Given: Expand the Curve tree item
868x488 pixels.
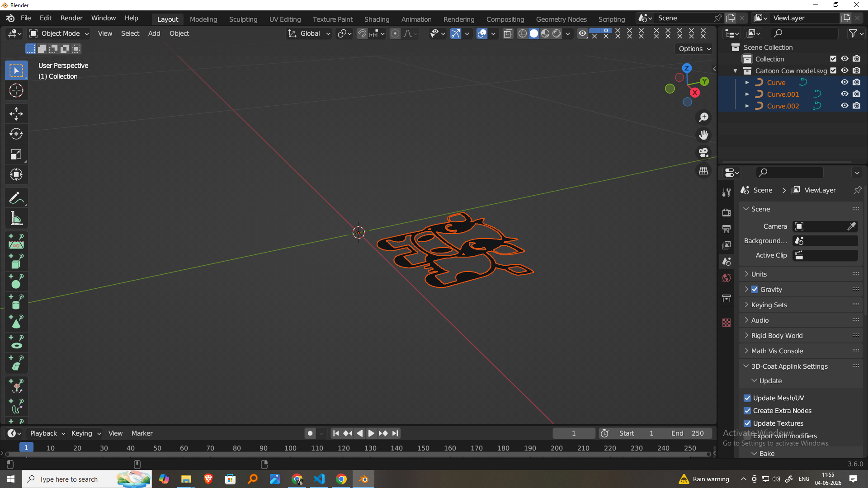Looking at the screenshot, I should tap(747, 82).
